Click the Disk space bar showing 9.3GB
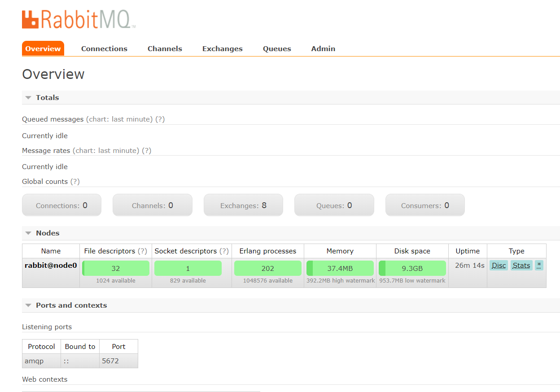 412,268
